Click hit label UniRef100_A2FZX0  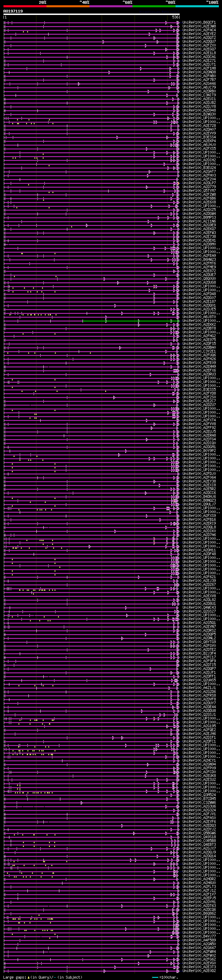click(199, 45)
